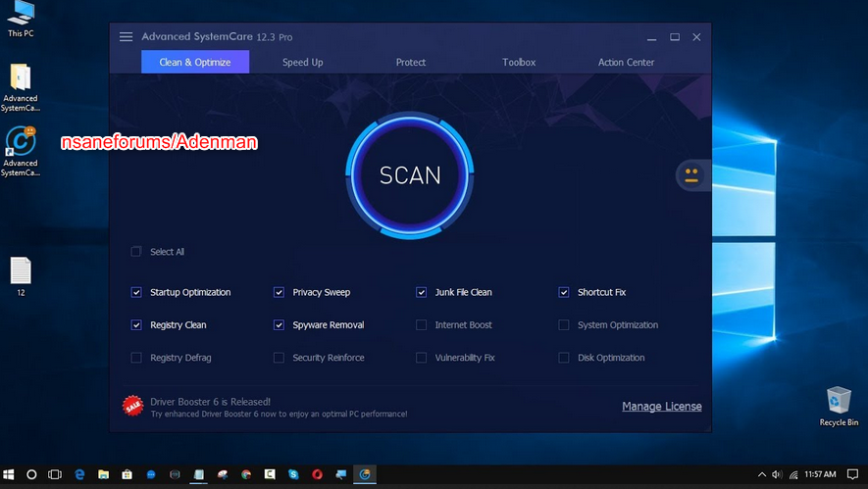Click the Cortana search circle
The width and height of the screenshot is (868, 489).
tap(31, 474)
